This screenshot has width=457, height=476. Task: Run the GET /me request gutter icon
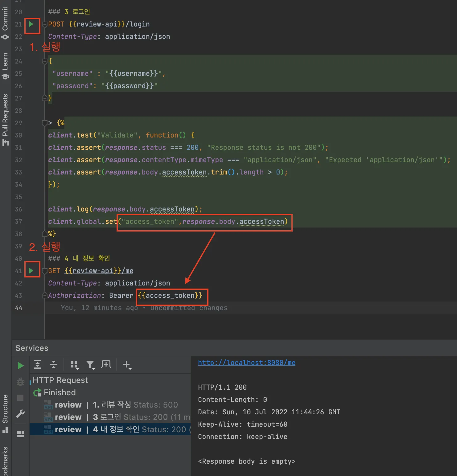coord(31,271)
